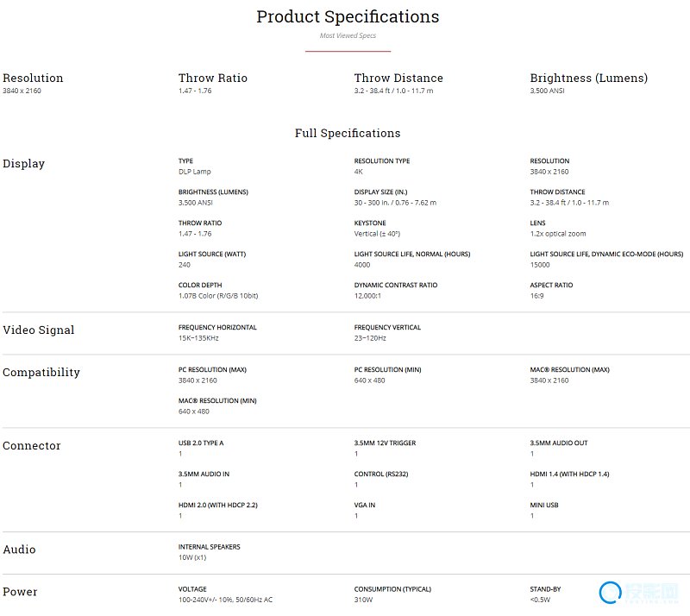Select the Full Specifications heading
This screenshot has height=616, width=690.
tap(348, 133)
